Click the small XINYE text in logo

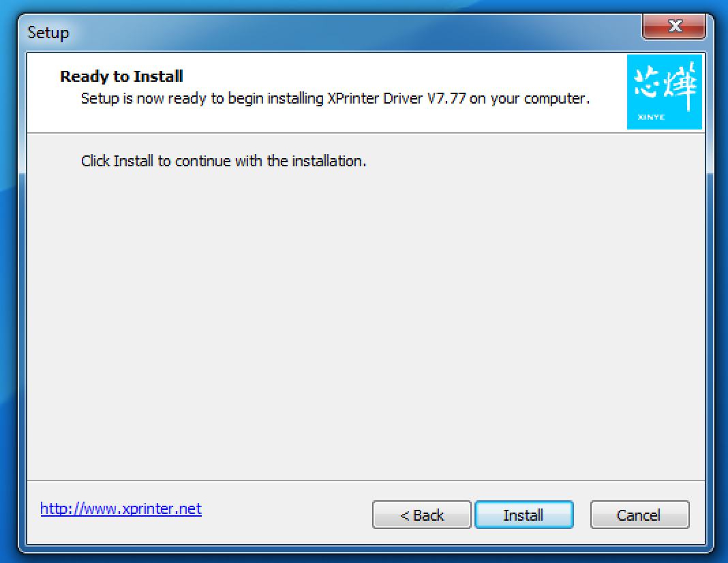651,117
